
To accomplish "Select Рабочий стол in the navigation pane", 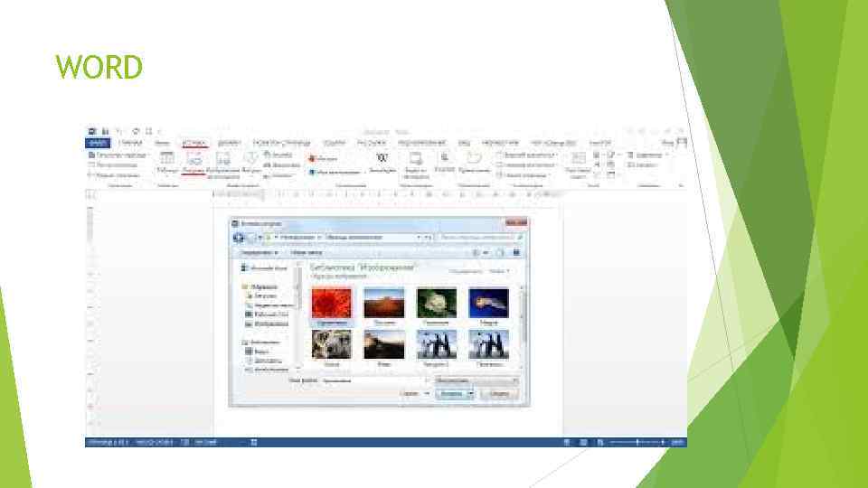I will tap(267, 314).
